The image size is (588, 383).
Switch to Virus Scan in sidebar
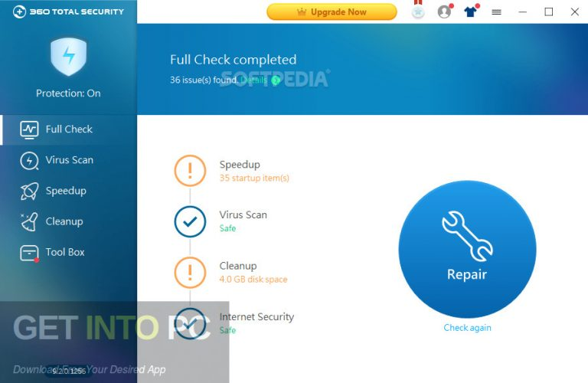[69, 160]
